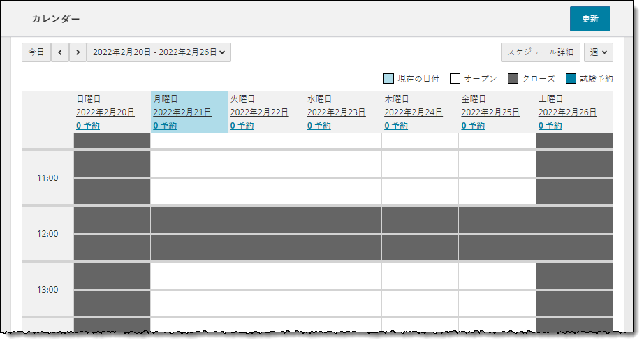
Task: Click the 現在の日付 legend color swatch
Action: tap(389, 78)
